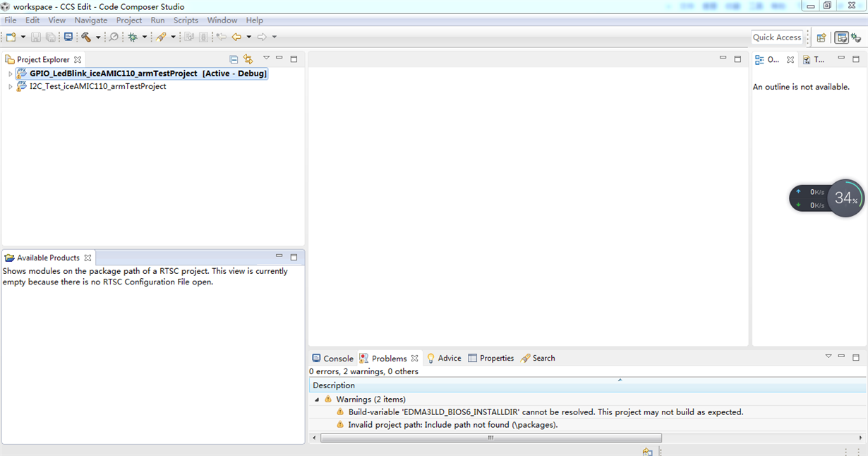868x456 pixels.
Task: Select the GPIO_LedBlink_iceAMIC110_armTestProject project
Action: click(x=142, y=73)
